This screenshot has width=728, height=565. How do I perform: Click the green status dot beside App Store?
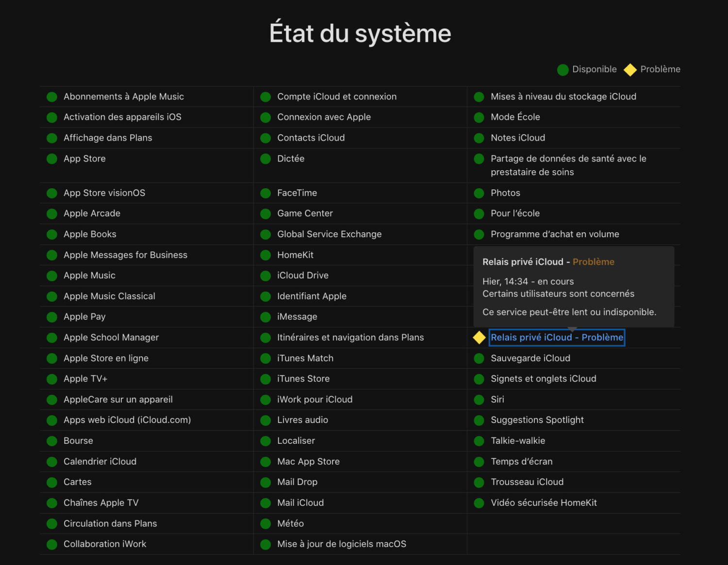[x=52, y=159]
